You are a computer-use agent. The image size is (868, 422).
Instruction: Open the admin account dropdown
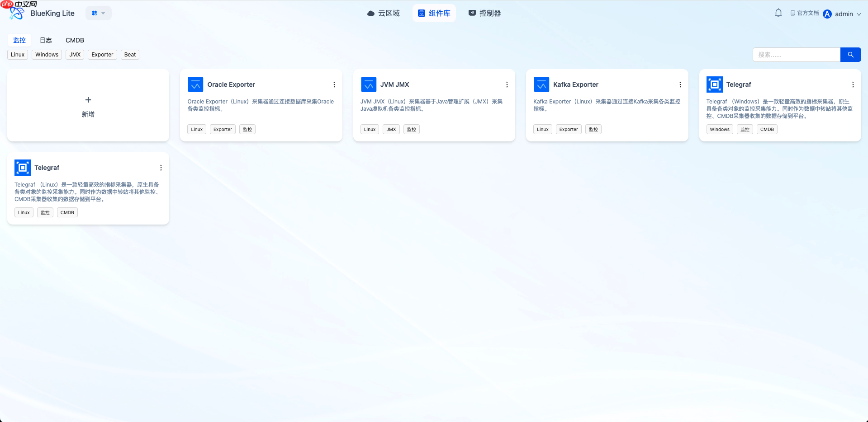843,14
